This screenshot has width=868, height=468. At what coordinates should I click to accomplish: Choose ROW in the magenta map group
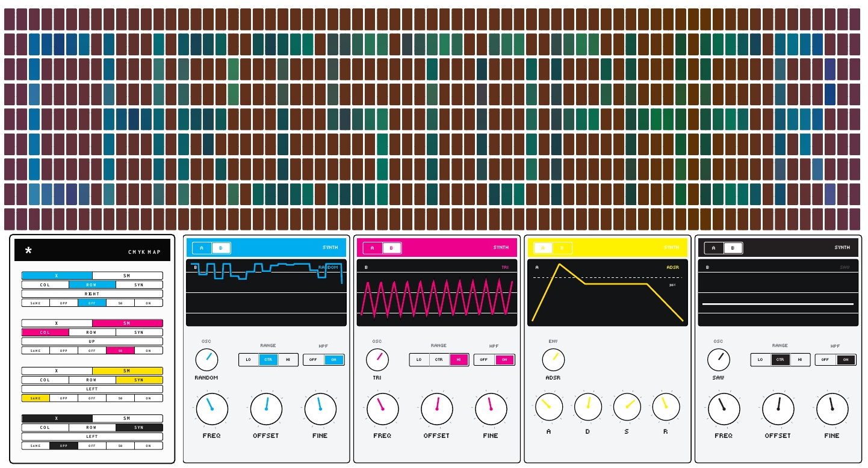tap(92, 332)
